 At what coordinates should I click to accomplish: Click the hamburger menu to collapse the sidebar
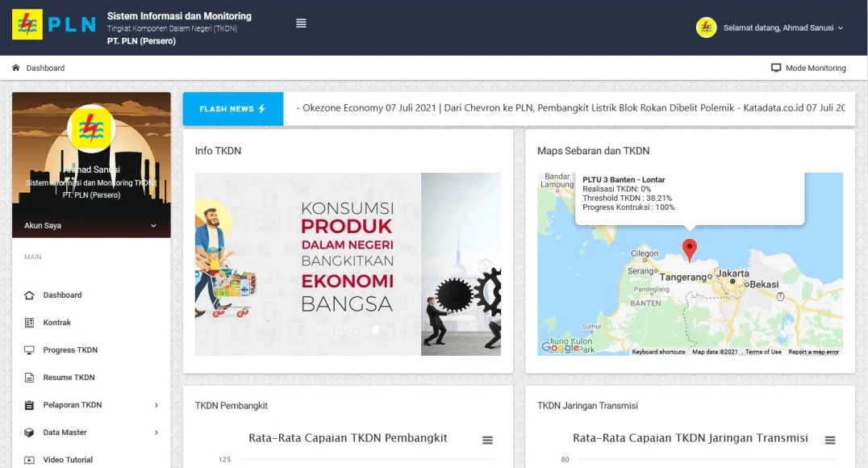301,23
